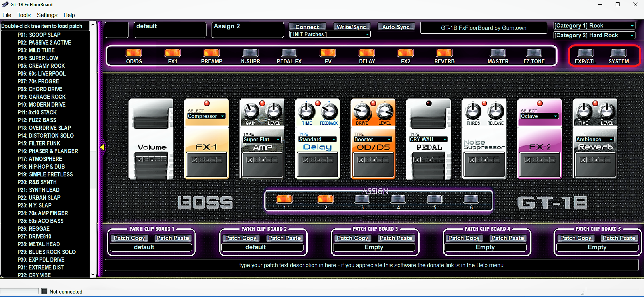Select patch P05: CREAMY ROCK
Viewport: 644px width, 297px height.
tap(41, 66)
